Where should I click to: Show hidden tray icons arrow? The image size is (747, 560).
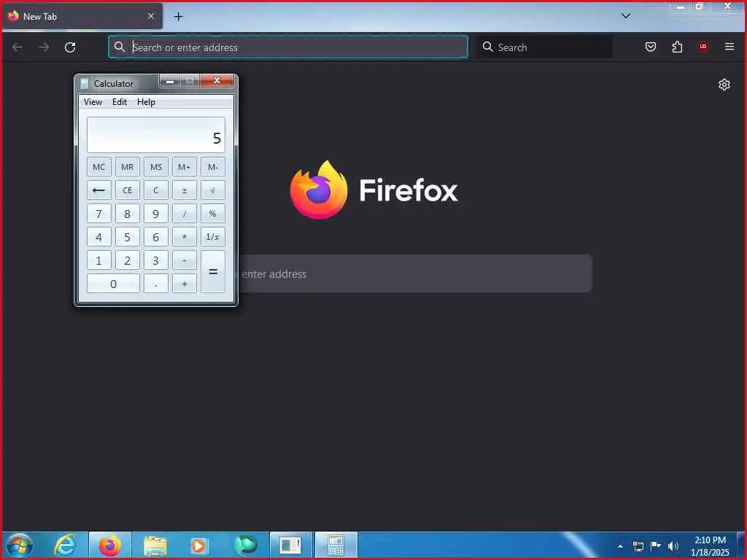tap(620, 545)
